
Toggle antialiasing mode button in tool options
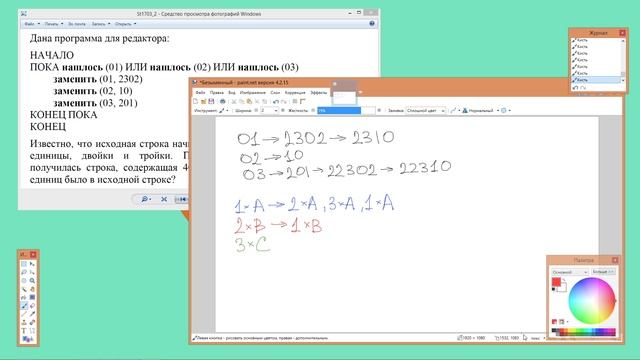[454, 110]
